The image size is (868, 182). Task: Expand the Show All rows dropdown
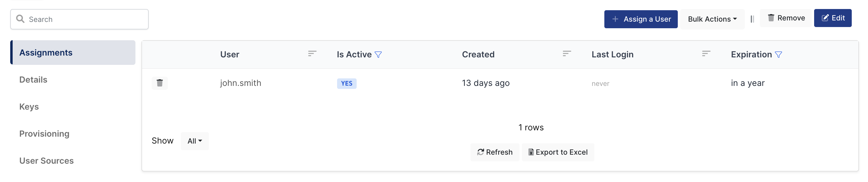[194, 141]
